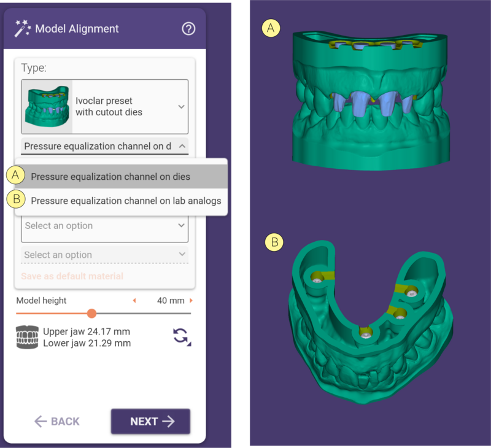Click Save as default material link
The width and height of the screenshot is (491, 448).
[x=72, y=276]
